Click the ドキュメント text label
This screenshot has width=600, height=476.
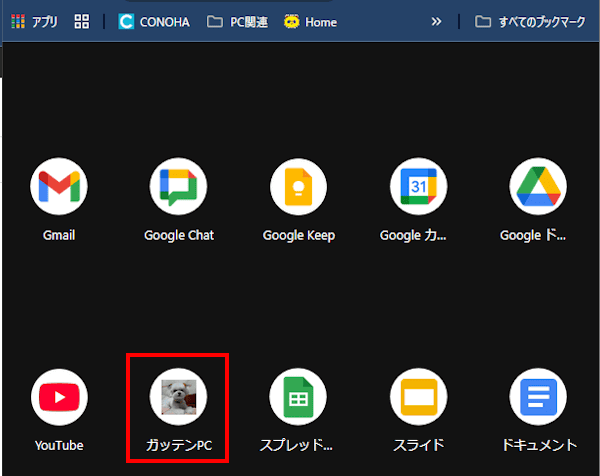(539, 445)
